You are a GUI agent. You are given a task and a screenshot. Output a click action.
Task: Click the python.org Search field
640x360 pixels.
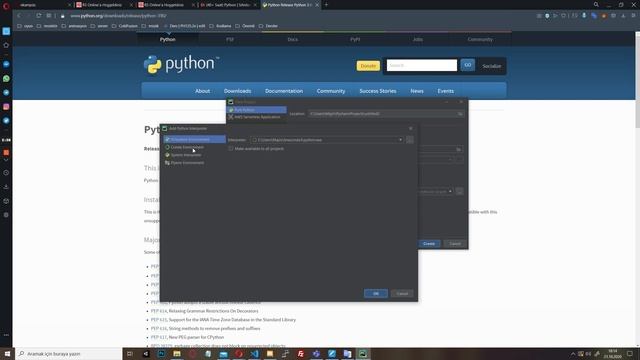422,65
